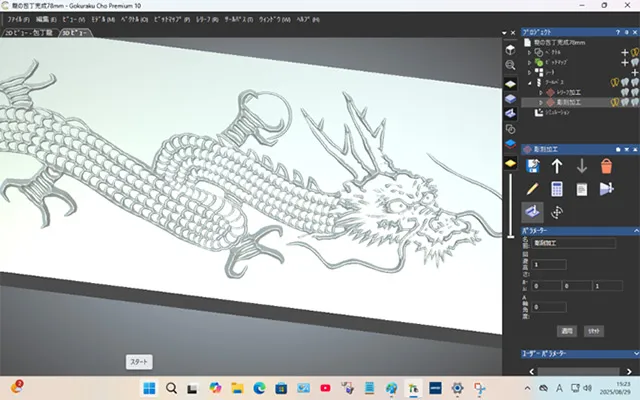Viewport: 640px width, 400px height.
Task: Click the pencil edit toolpath icon
Action: point(532,189)
